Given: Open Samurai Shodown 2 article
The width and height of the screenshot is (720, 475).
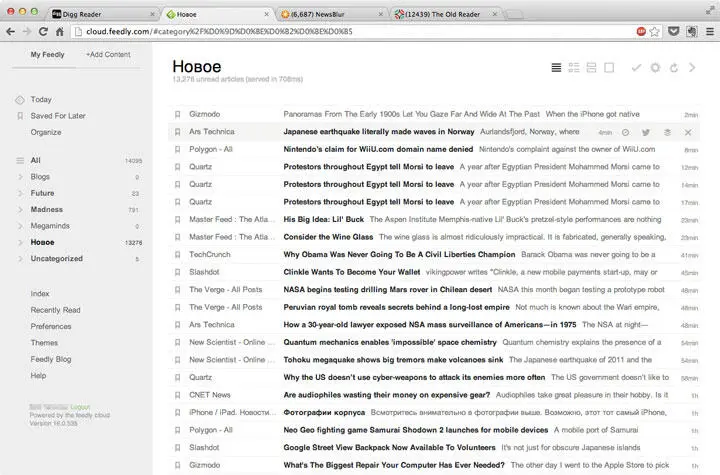Looking at the screenshot, I should [416, 430].
